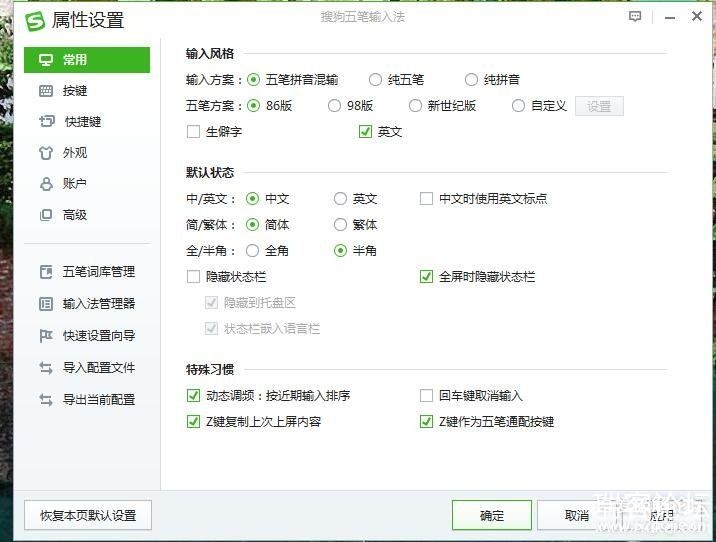
Task: Set default language to 中文
Action: point(253,199)
